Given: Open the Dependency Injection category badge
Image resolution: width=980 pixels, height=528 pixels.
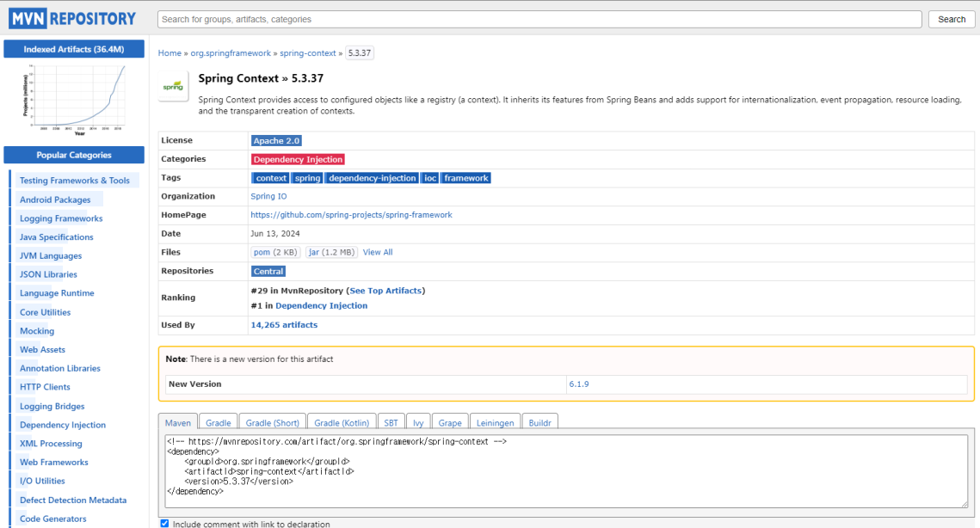Looking at the screenshot, I should click(x=298, y=159).
